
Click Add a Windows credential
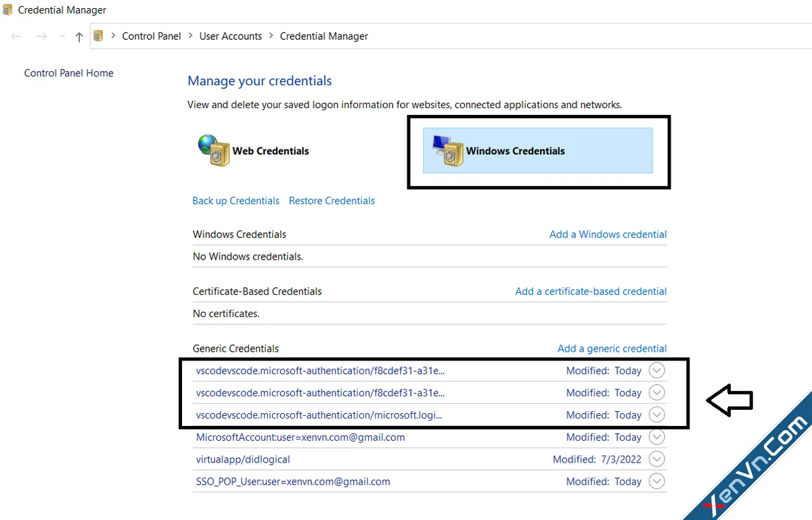coord(608,235)
